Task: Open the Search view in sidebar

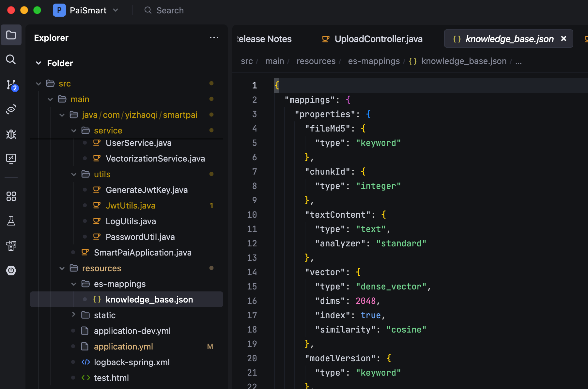Action: pyautogui.click(x=11, y=59)
